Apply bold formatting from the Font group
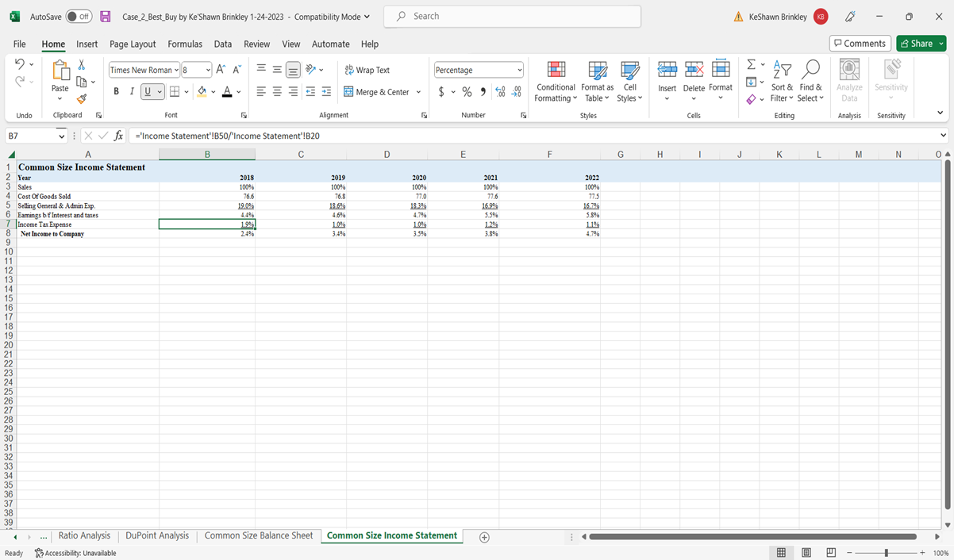 116,91
